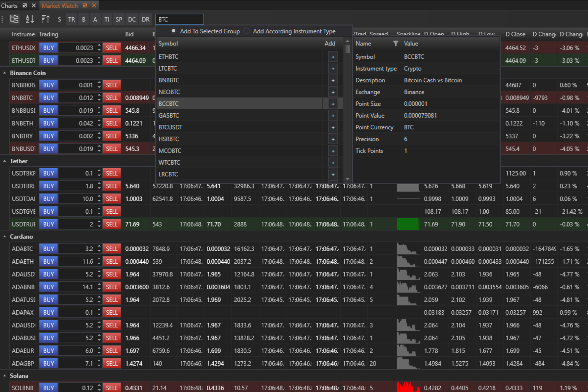This screenshot has width=588, height=392.
Task: Collapse the Cardano instrument group
Action: pos(5,237)
